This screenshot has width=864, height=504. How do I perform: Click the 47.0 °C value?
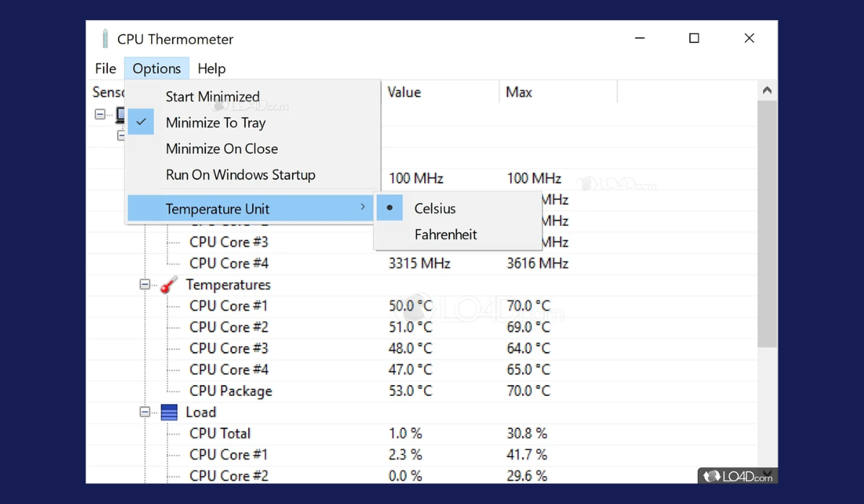pyautogui.click(x=410, y=370)
